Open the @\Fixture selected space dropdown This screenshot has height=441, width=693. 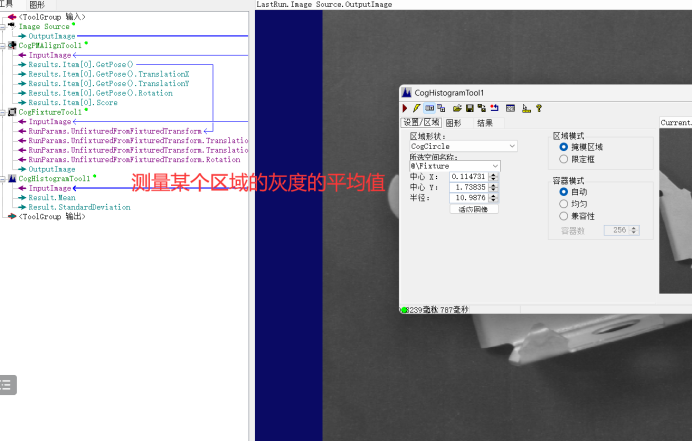[x=455, y=166]
